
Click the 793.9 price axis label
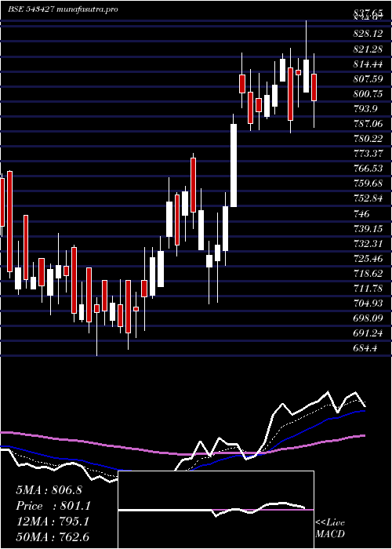pyautogui.click(x=365, y=109)
